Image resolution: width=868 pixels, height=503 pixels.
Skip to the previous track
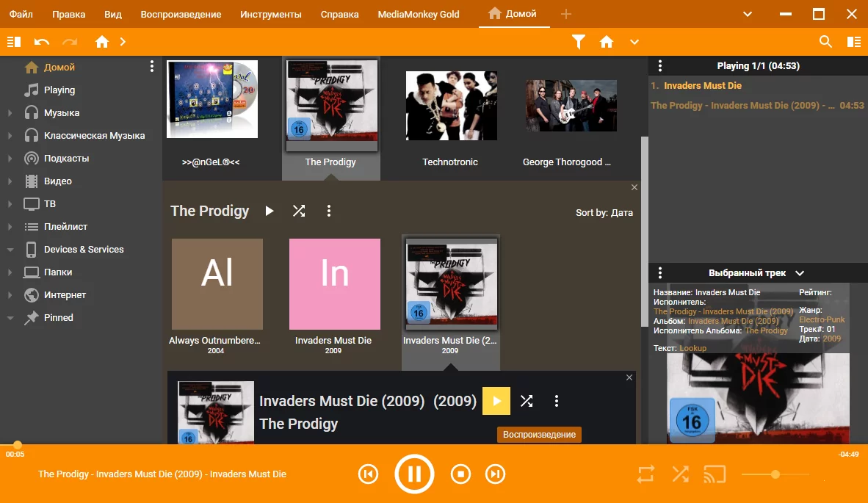[368, 474]
